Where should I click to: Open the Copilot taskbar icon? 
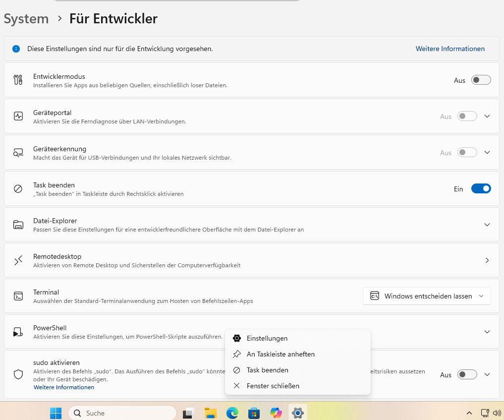click(276, 413)
